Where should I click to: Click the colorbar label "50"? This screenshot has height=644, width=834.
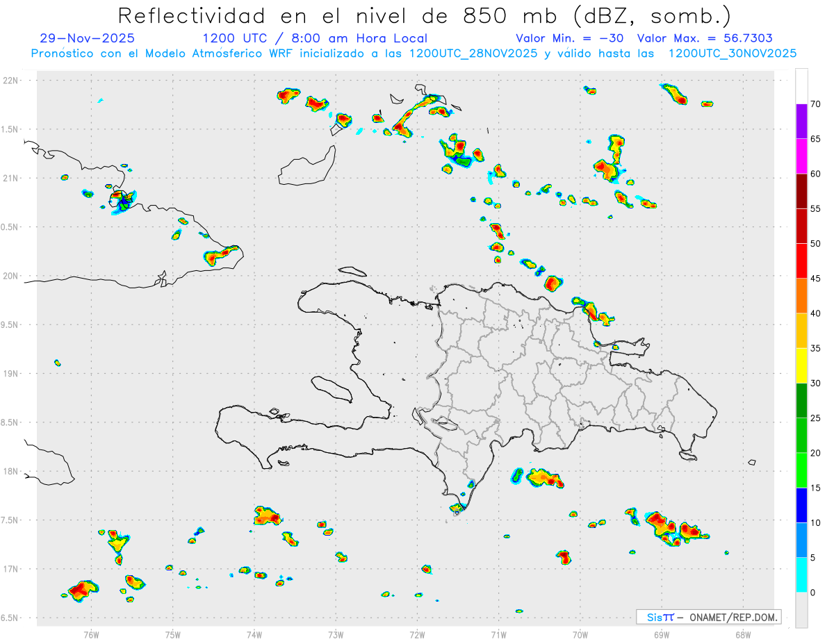coord(816,244)
